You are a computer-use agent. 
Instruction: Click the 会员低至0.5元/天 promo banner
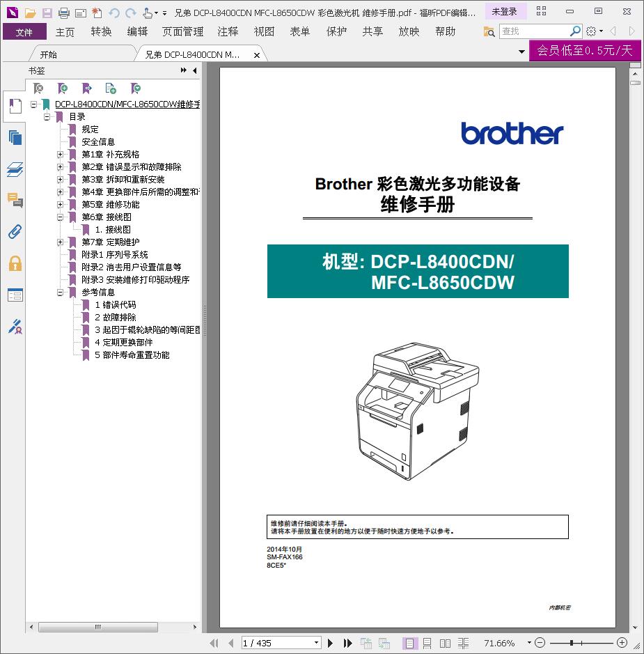585,50
